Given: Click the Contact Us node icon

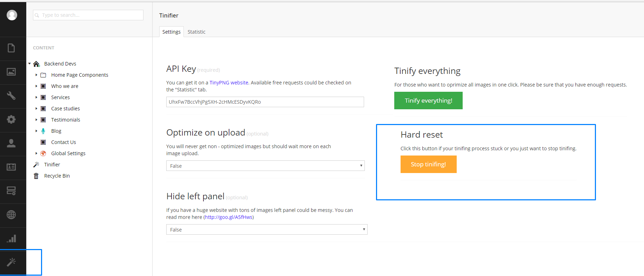Looking at the screenshot, I should pyautogui.click(x=43, y=142).
